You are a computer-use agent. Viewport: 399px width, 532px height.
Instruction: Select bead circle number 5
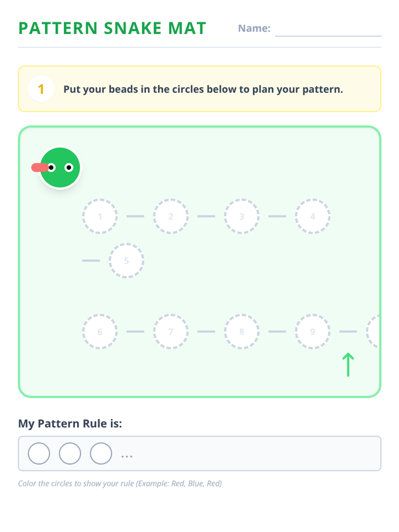pos(126,261)
